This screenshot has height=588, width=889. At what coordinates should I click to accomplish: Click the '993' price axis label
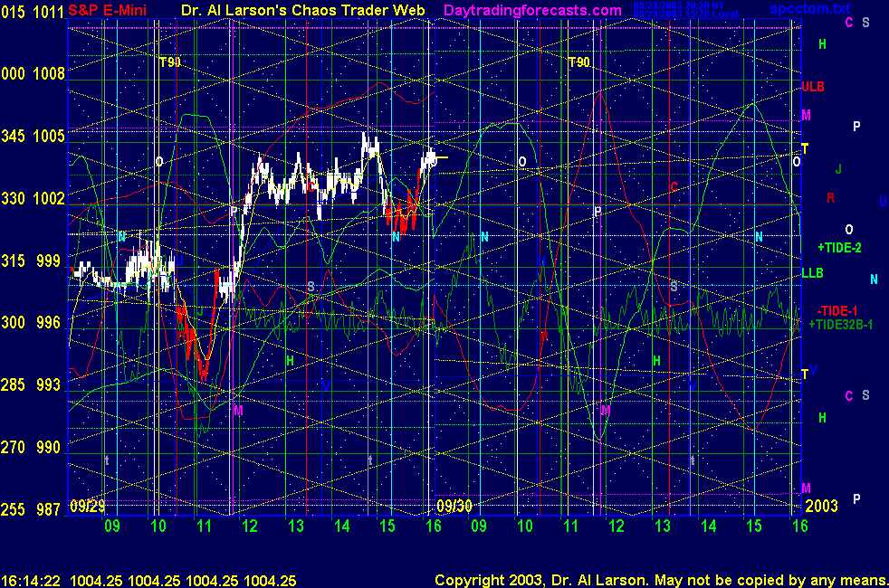(49, 384)
